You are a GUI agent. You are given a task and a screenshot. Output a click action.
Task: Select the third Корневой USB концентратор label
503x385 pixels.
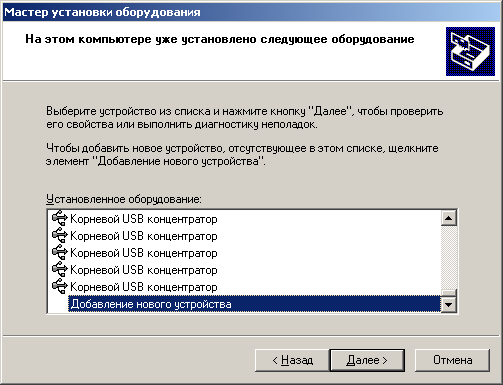click(144, 253)
